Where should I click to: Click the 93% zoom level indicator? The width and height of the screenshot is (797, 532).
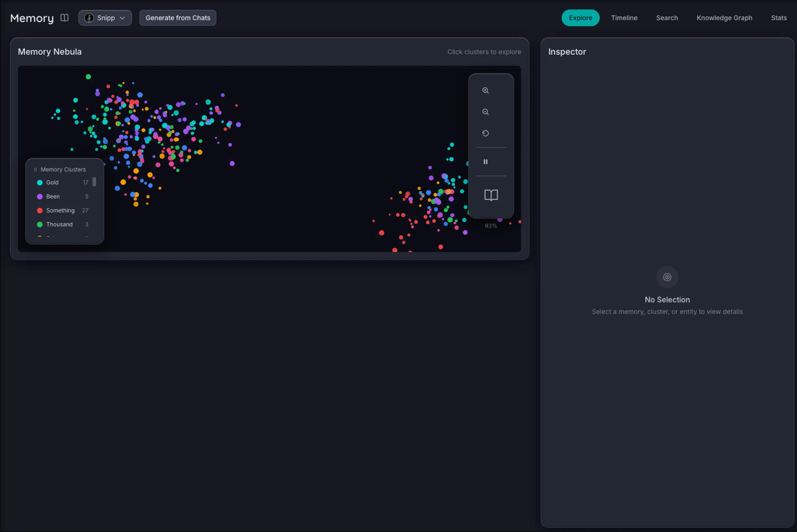491,226
